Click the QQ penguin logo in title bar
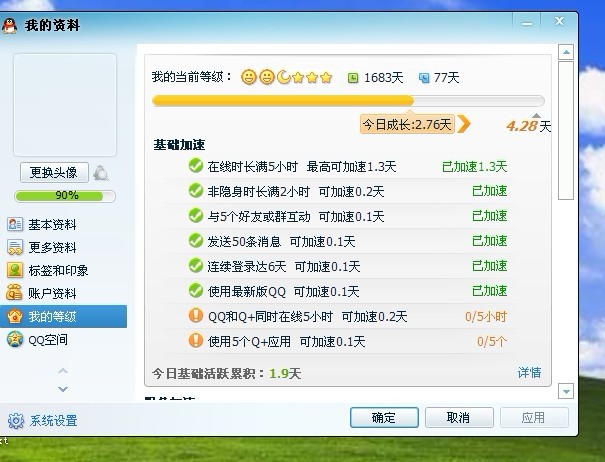 9,26
